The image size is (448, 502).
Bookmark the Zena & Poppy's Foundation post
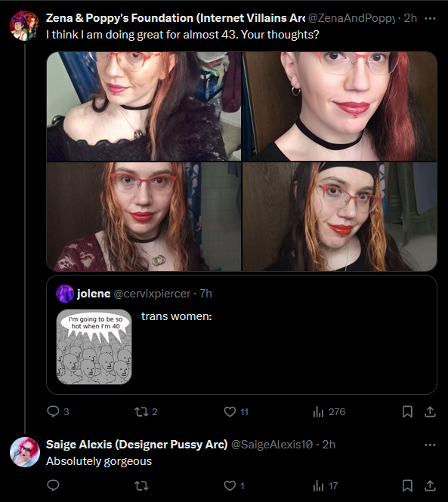click(407, 411)
